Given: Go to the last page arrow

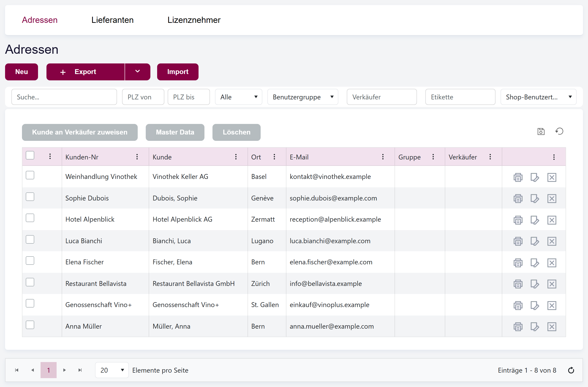Looking at the screenshot, I should [x=80, y=370].
